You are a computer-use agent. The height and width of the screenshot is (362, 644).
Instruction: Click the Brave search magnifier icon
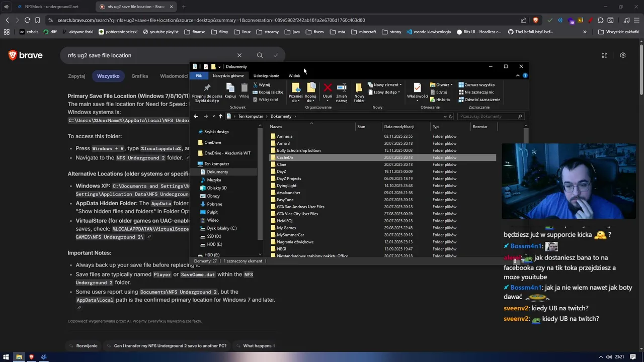point(260,55)
